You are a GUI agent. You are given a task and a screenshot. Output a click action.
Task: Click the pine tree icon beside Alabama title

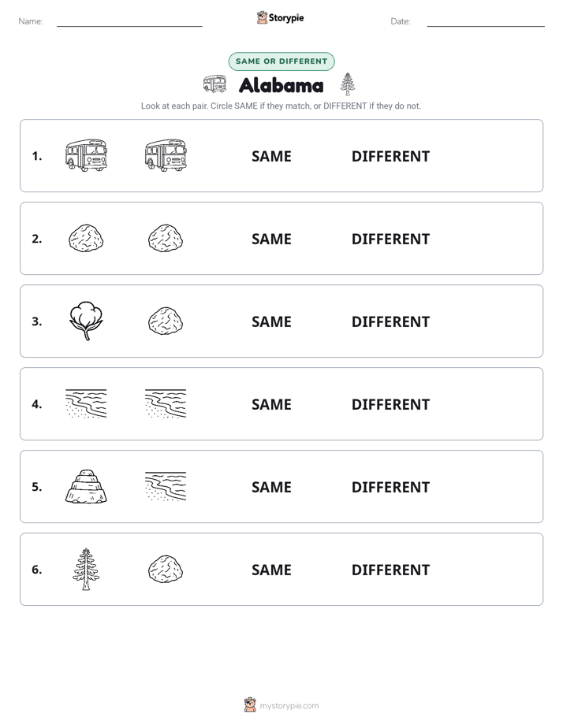tap(348, 84)
